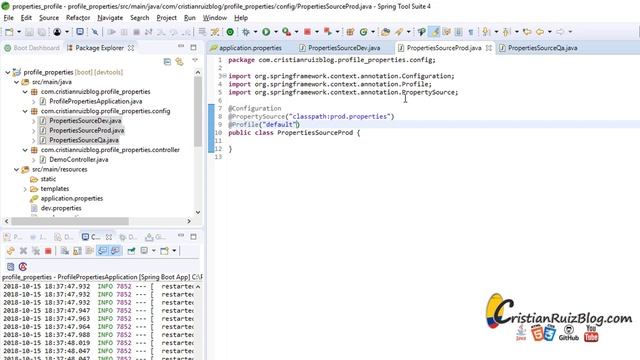Click Remove Launch X icon in console
The image size is (640, 360).
click(x=23, y=251)
